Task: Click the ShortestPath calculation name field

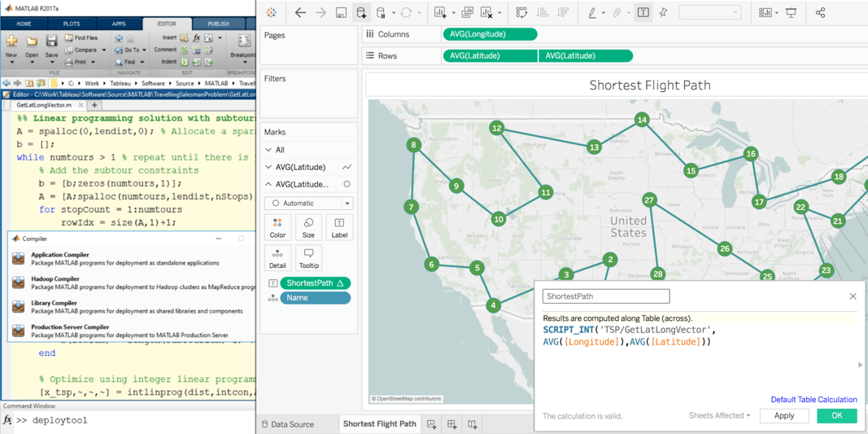Action: tap(606, 296)
